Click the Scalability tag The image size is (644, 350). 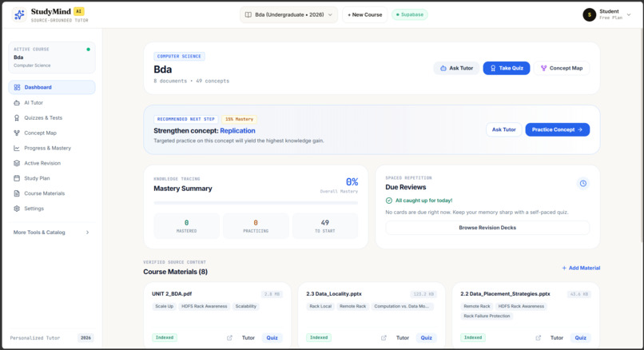245,307
